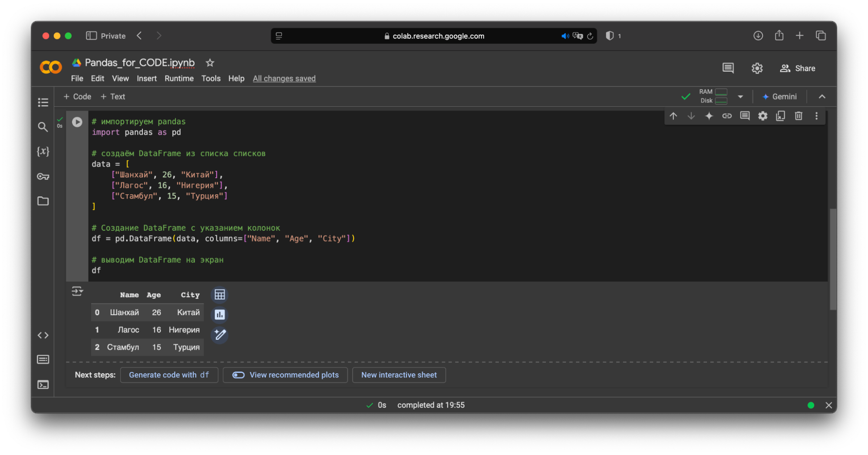The width and height of the screenshot is (868, 455).
Task: Star the Pandas_for_CODE.ipynb notebook
Action: pyautogui.click(x=210, y=63)
